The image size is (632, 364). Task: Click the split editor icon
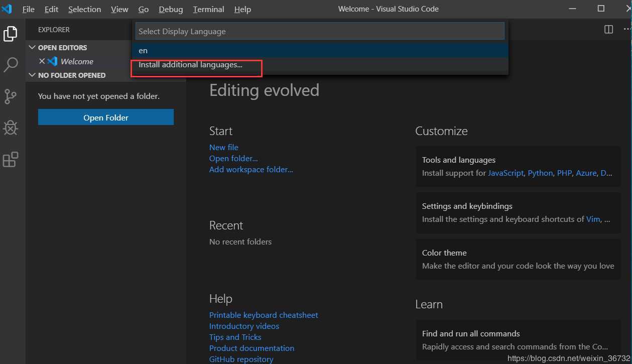(x=608, y=30)
